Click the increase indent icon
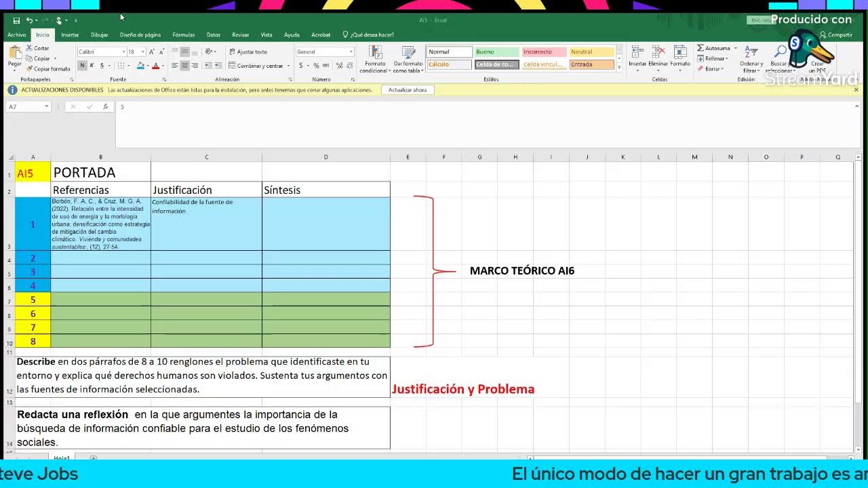 point(219,66)
